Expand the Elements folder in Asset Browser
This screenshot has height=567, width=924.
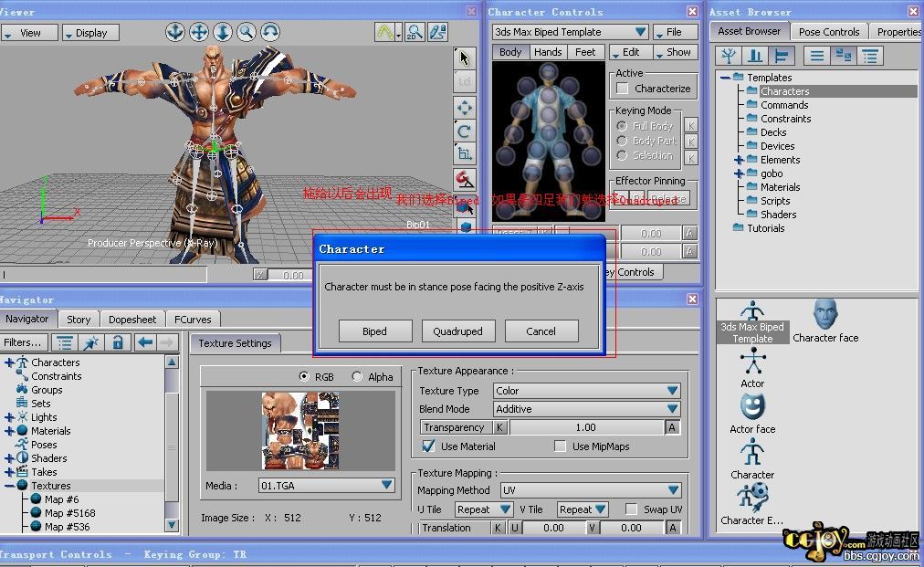coord(739,160)
